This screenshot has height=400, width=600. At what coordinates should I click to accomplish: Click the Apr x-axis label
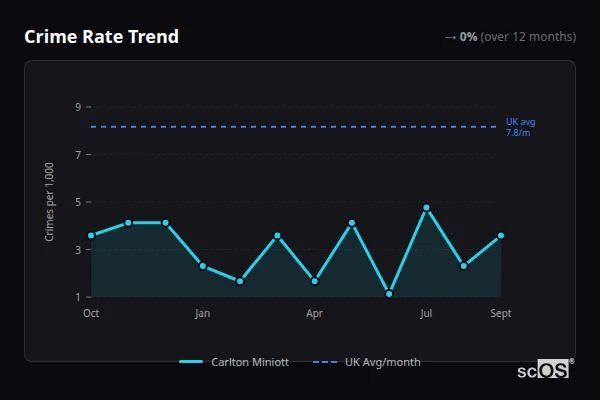tap(315, 313)
